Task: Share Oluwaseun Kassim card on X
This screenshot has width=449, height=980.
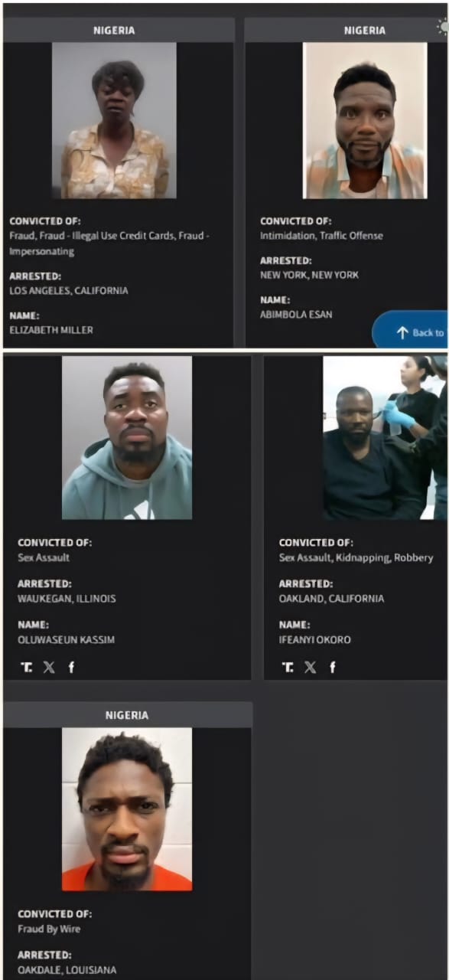Action: [x=49, y=667]
